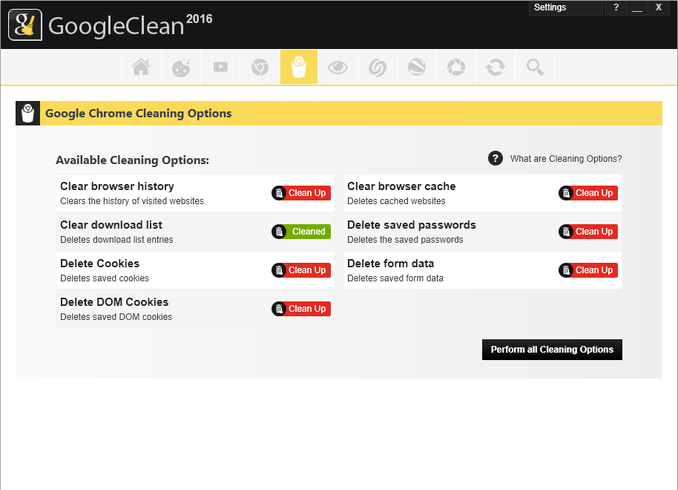Open the Chrome logo tab icon
Viewport: 678px width, 490px height.
(260, 67)
